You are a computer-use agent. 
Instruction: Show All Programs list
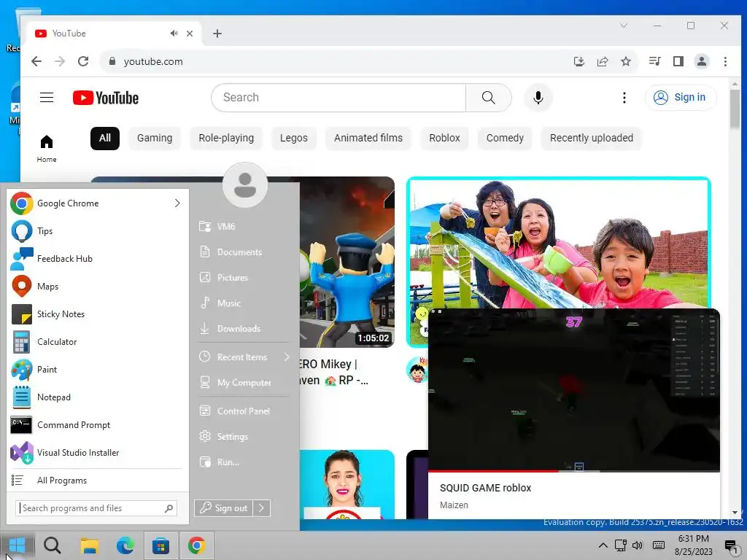point(96,481)
